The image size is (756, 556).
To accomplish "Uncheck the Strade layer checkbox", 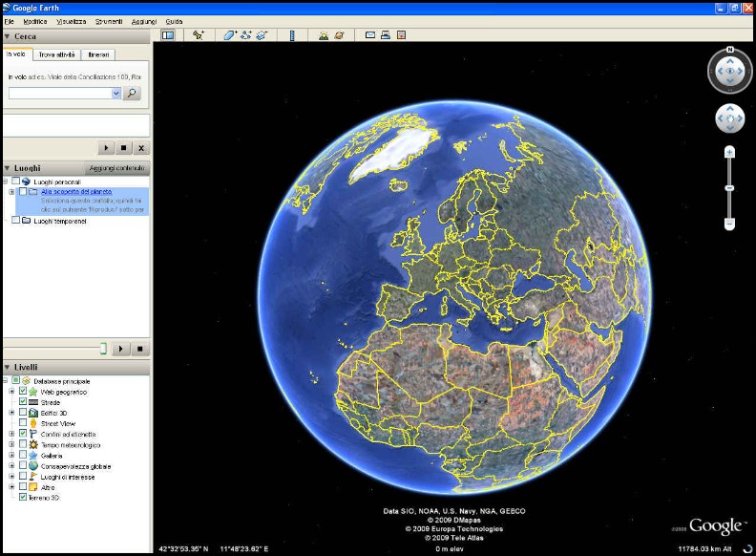I will tap(22, 401).
